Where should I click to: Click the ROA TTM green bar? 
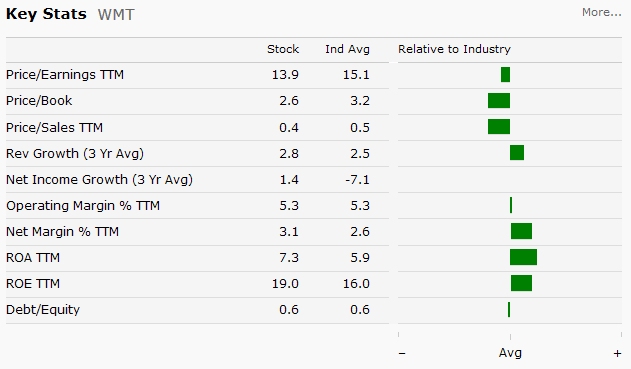(x=524, y=257)
